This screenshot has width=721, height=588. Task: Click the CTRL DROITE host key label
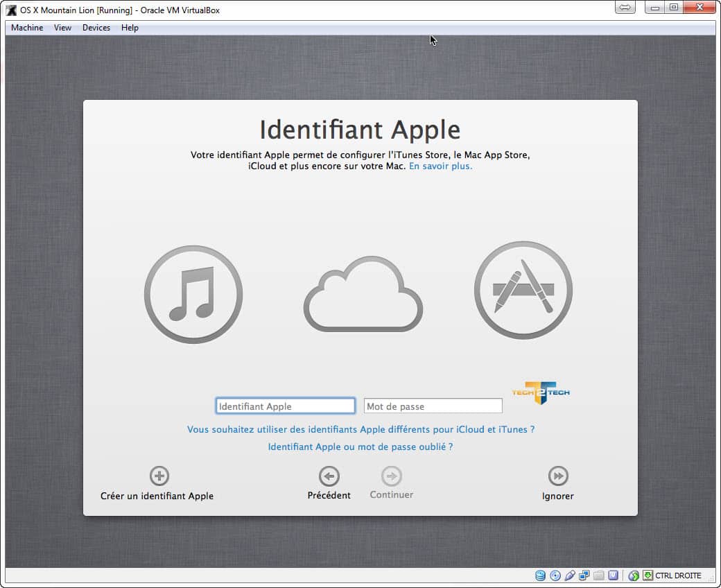pyautogui.click(x=678, y=576)
